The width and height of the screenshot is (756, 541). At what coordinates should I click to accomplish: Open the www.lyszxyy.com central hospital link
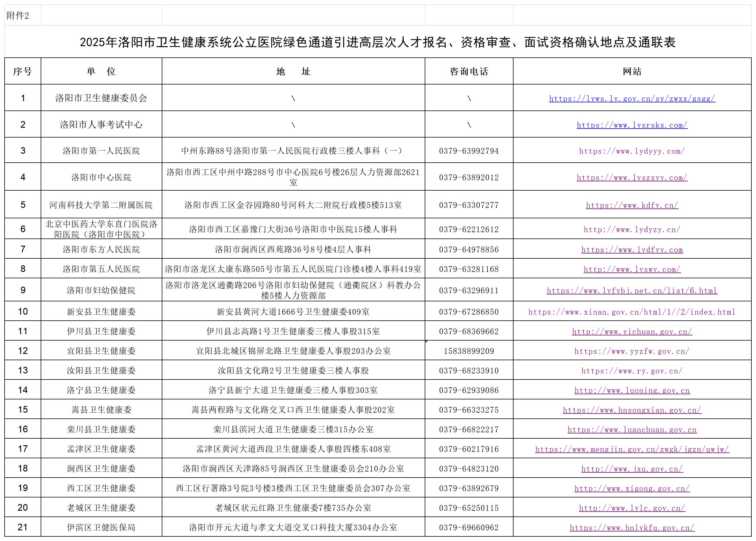(632, 178)
